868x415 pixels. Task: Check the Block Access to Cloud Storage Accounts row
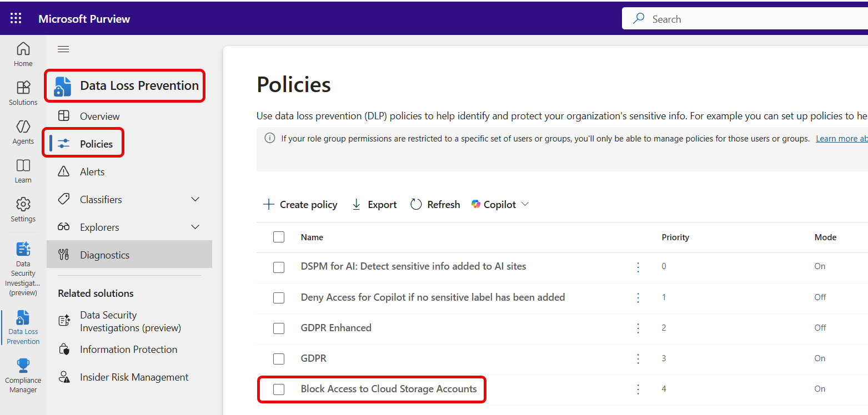(x=279, y=389)
